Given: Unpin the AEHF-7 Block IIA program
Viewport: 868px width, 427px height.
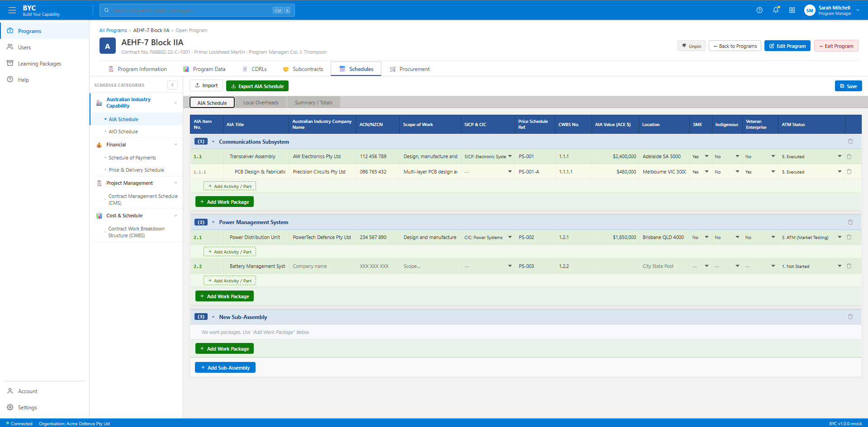Looking at the screenshot, I should tap(691, 46).
